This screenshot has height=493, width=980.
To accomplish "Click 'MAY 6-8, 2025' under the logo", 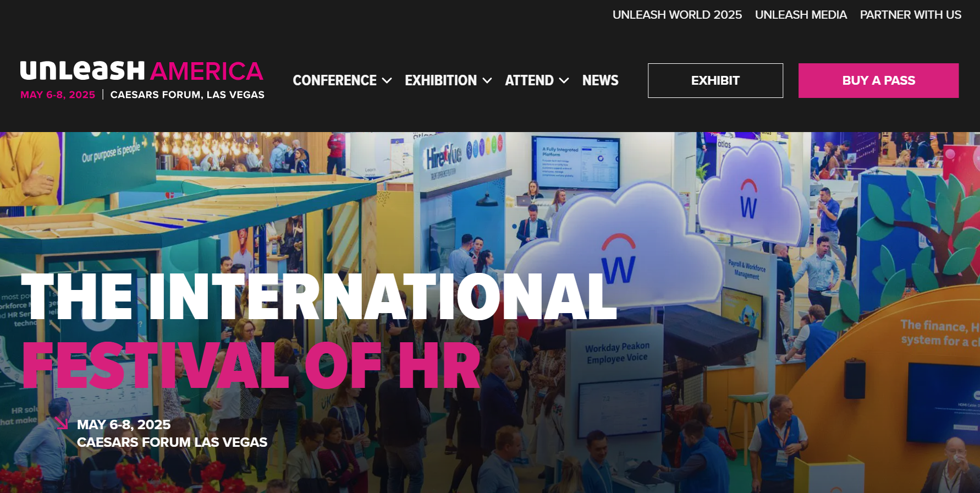I will [x=58, y=95].
